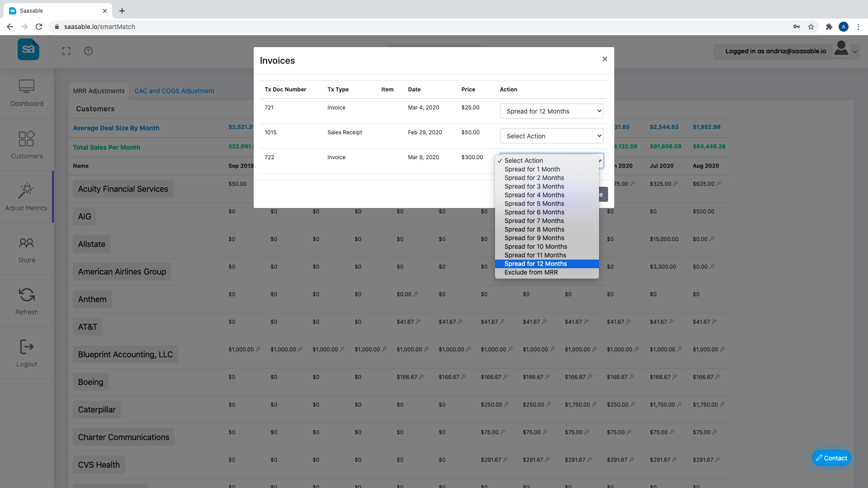Image resolution: width=868 pixels, height=488 pixels.
Task: Open Caterpillar customer row
Action: pos(97,410)
